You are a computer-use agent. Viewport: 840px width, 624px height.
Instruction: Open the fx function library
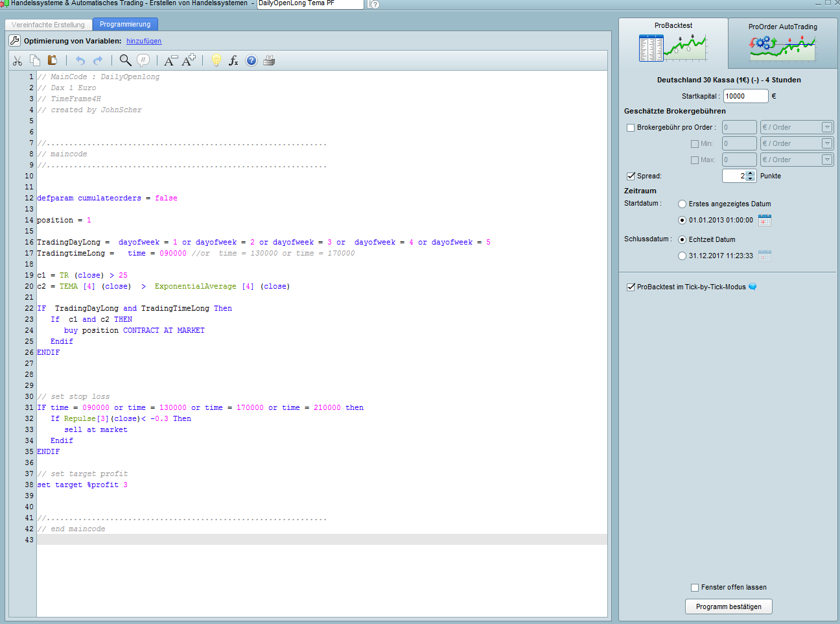[233, 60]
